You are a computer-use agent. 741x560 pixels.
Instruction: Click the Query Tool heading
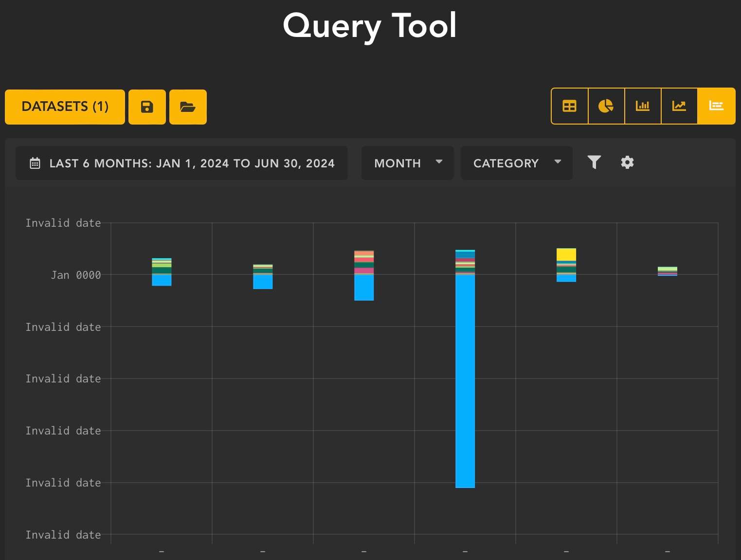[x=370, y=26]
